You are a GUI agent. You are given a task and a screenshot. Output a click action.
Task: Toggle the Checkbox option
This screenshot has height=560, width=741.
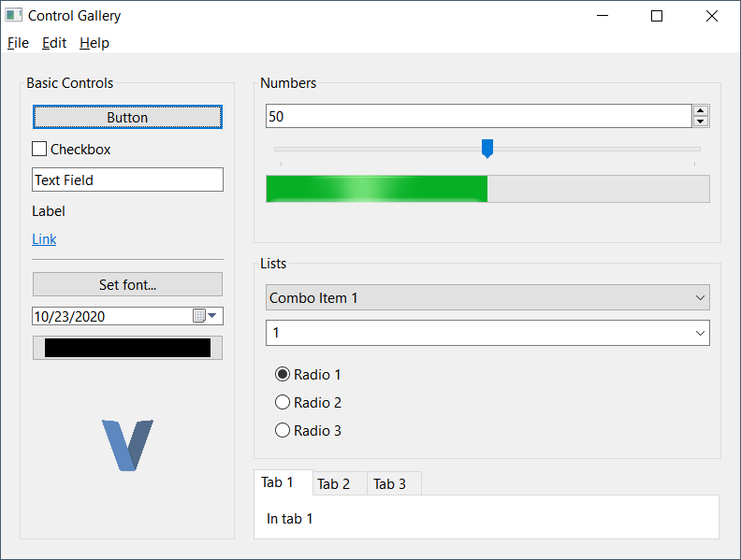tap(39, 149)
